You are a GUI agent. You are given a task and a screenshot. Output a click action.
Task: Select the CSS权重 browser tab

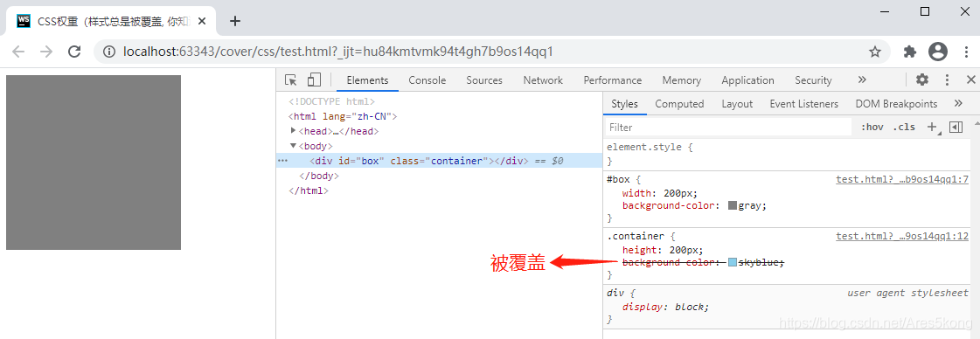111,21
